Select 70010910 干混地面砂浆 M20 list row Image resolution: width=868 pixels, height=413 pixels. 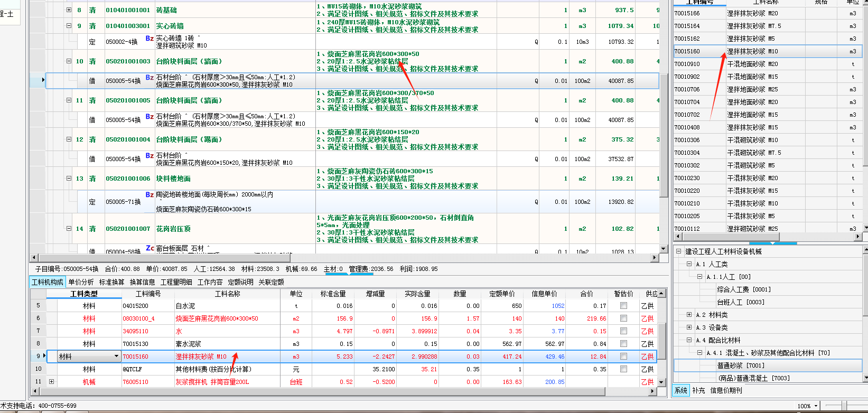(x=768, y=64)
